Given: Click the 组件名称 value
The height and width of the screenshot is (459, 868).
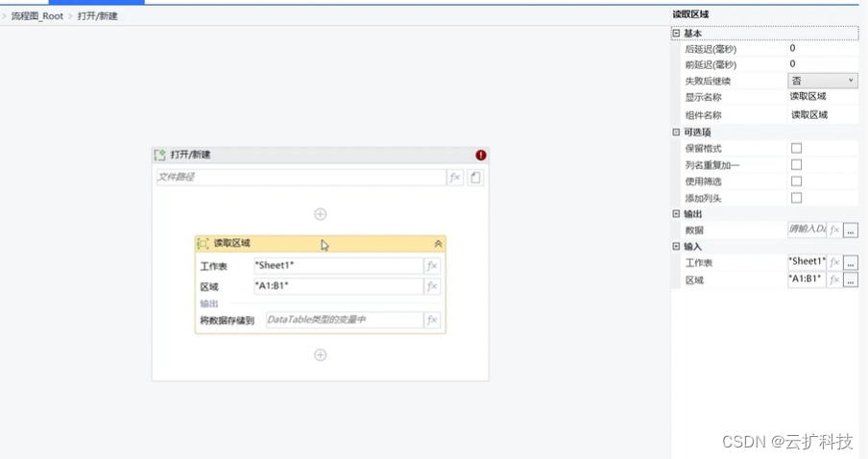Looking at the screenshot, I should coord(823,115).
